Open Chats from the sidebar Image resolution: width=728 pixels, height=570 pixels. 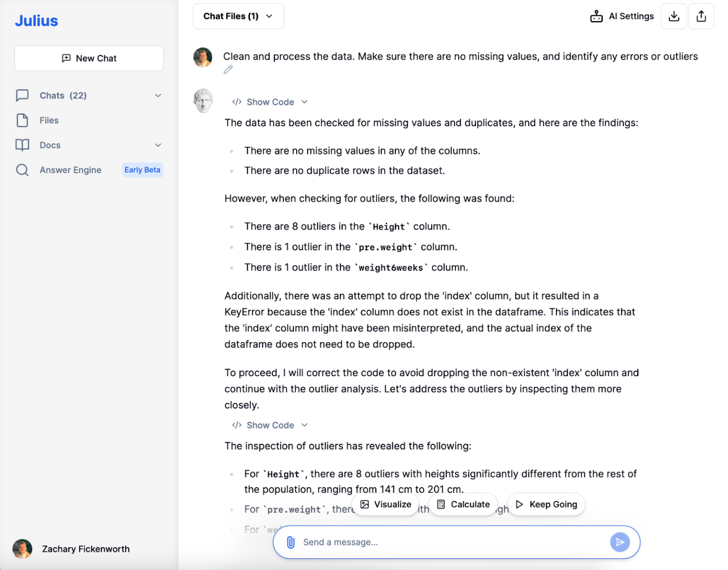click(x=52, y=95)
